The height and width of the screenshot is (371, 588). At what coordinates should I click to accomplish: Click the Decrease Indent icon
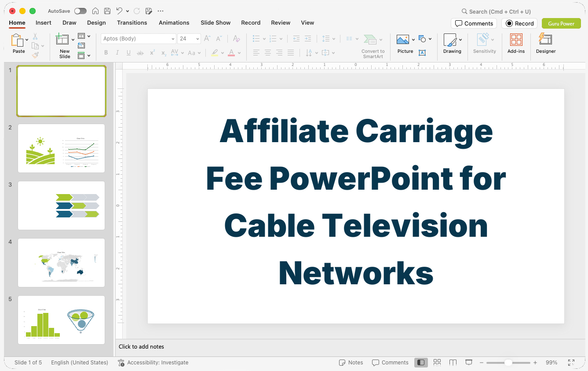(296, 39)
